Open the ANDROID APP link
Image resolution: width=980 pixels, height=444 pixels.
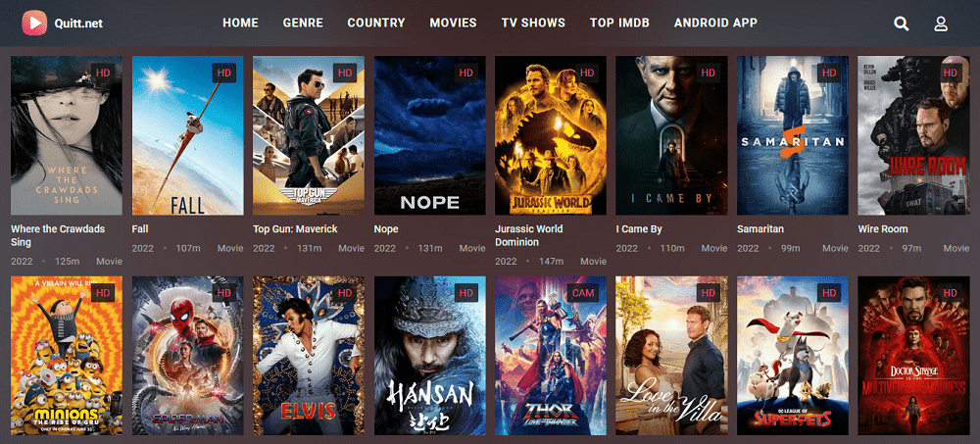pyautogui.click(x=715, y=24)
